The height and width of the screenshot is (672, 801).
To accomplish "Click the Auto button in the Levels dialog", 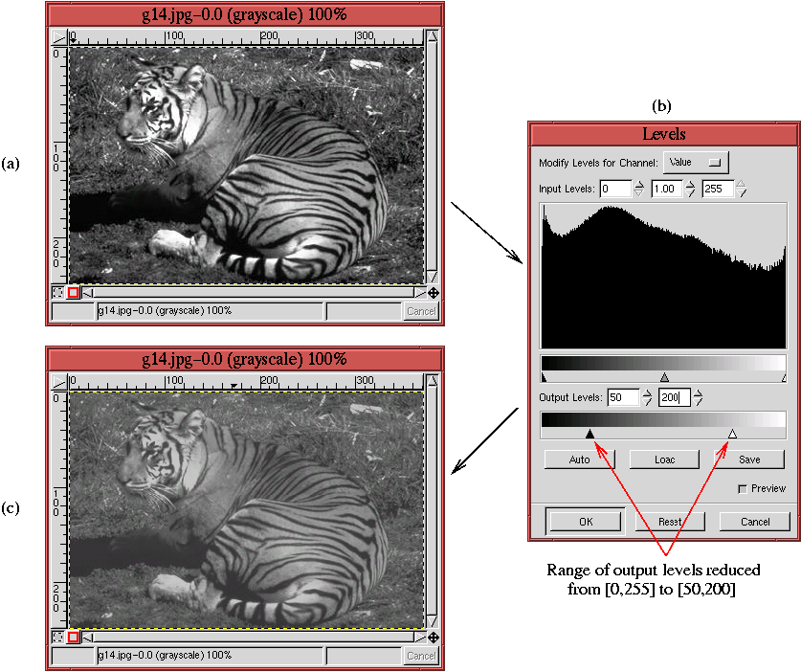I will click(579, 459).
